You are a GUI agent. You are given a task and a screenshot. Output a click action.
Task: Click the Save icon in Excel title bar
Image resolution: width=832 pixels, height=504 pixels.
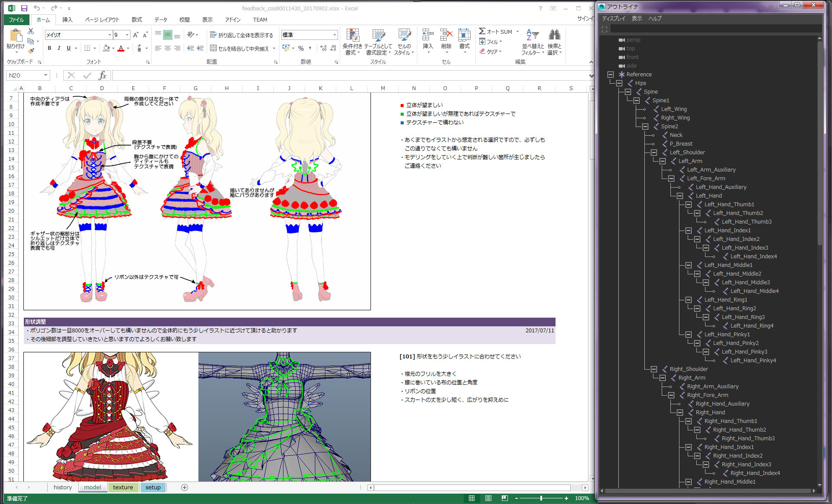tap(24, 8)
